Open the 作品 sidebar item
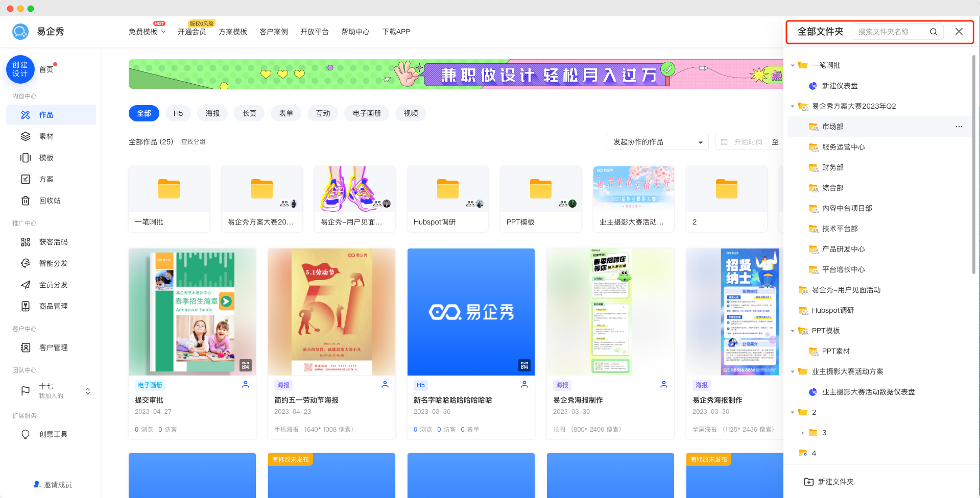The width and height of the screenshot is (980, 498). 51,115
